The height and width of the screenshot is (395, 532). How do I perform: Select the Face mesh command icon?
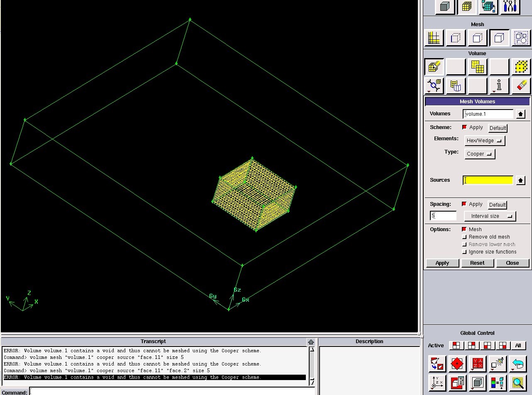[477, 38]
